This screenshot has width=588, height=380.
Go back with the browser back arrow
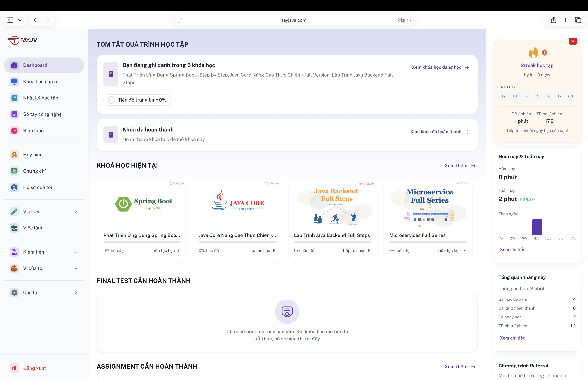[35, 20]
